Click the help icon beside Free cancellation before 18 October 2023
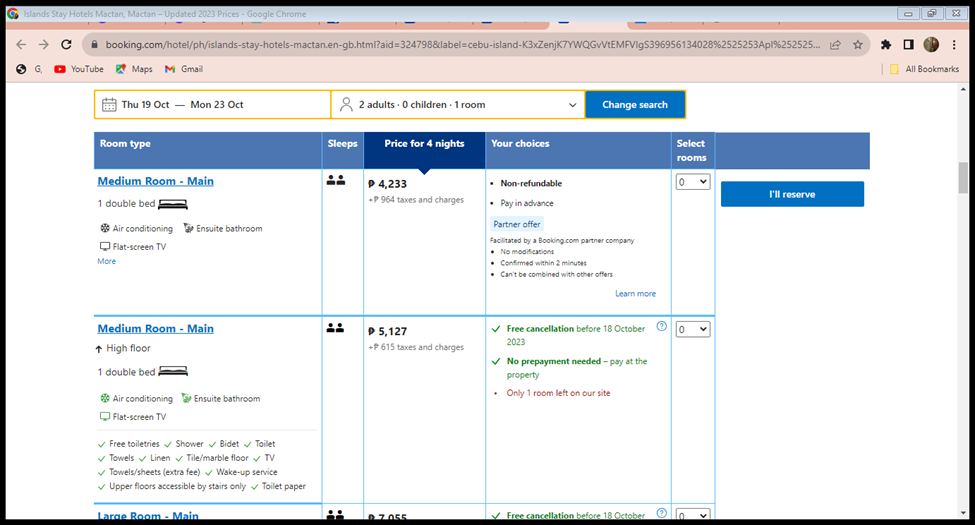Screen dimensions: 975x525 click(662, 326)
